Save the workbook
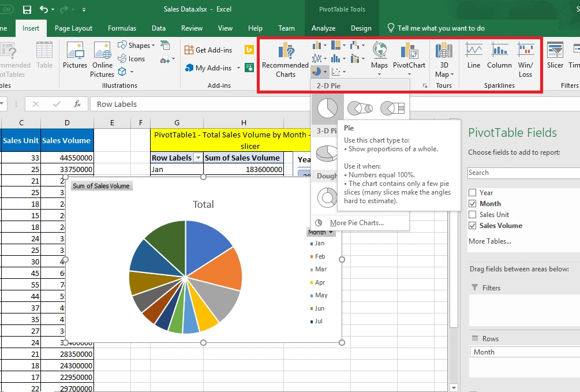 pos(27,10)
